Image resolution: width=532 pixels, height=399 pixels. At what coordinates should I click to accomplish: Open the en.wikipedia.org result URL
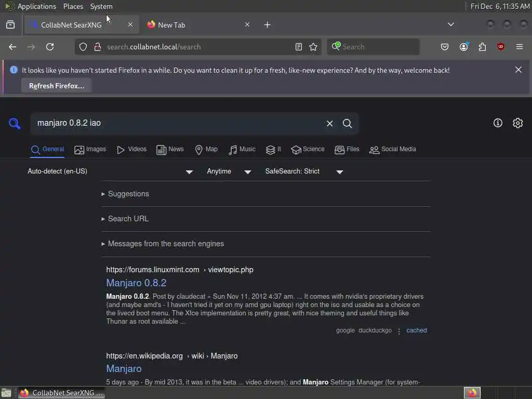171,356
